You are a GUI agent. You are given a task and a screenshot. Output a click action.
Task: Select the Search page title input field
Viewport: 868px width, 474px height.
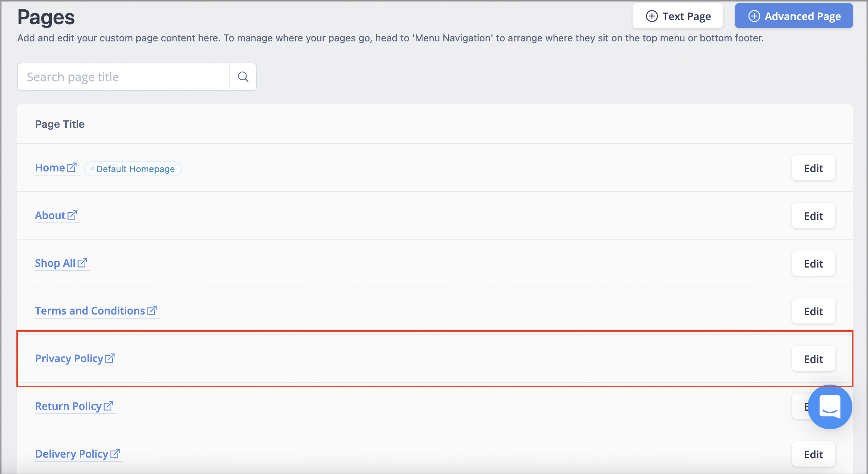click(x=124, y=77)
